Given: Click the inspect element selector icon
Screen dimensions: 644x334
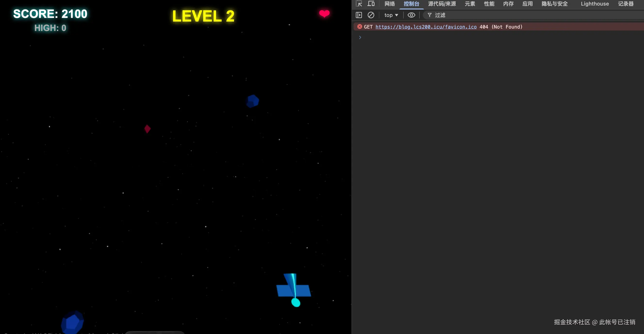Looking at the screenshot, I should click(359, 4).
